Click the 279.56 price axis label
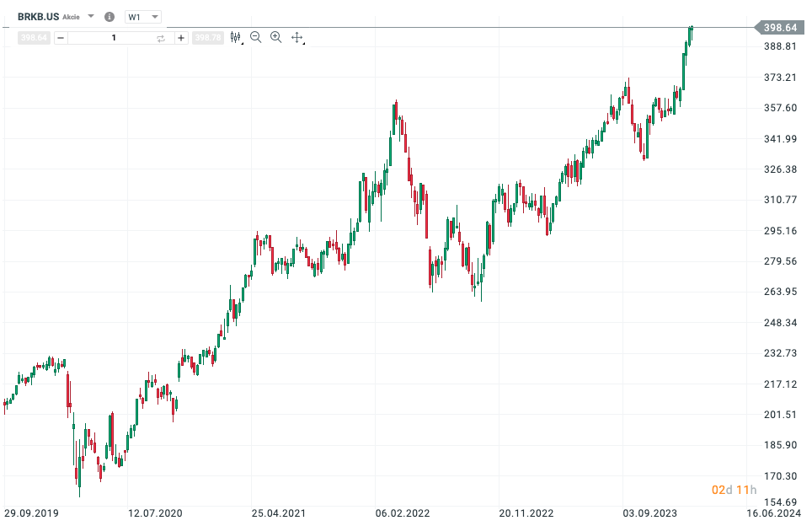 [780, 261]
